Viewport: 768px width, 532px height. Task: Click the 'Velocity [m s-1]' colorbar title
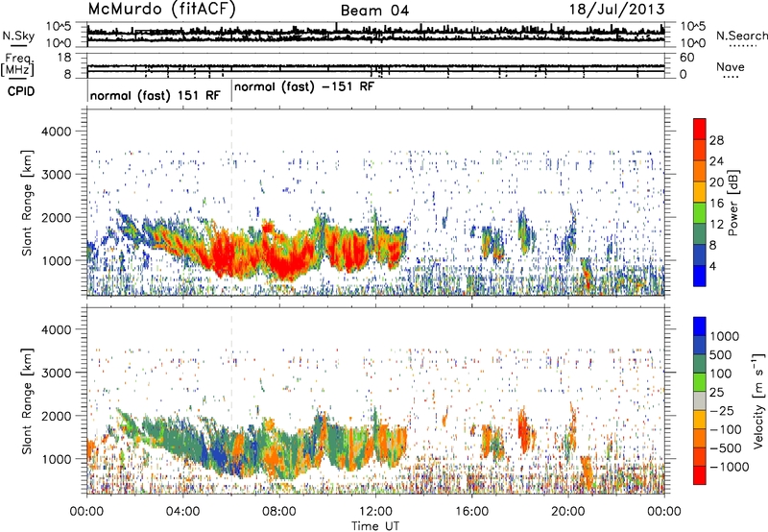pos(758,400)
